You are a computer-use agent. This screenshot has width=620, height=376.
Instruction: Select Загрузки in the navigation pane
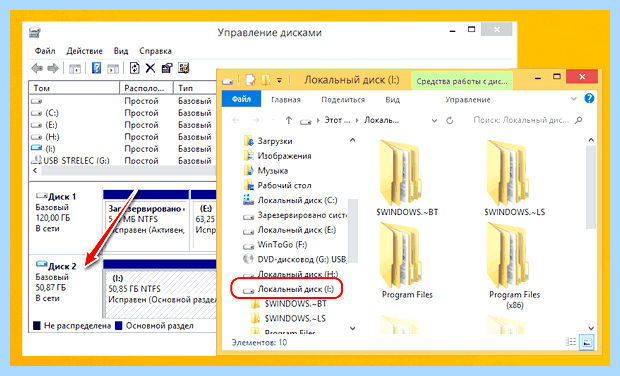click(x=275, y=141)
